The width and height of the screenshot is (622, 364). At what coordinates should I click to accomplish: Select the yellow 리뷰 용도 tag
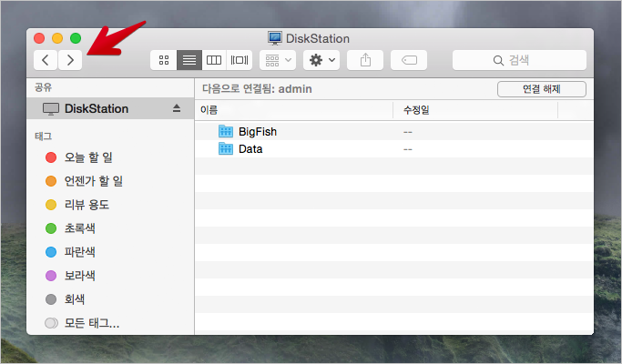(77, 205)
